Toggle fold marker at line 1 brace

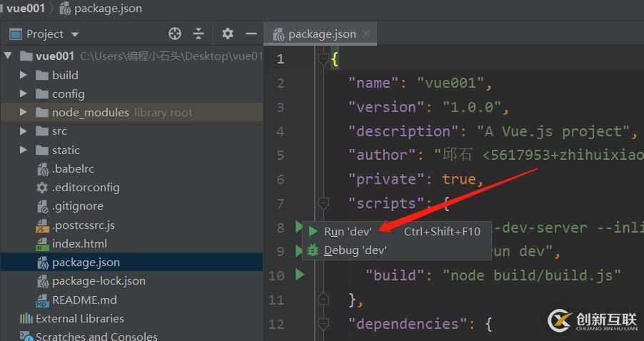click(323, 59)
